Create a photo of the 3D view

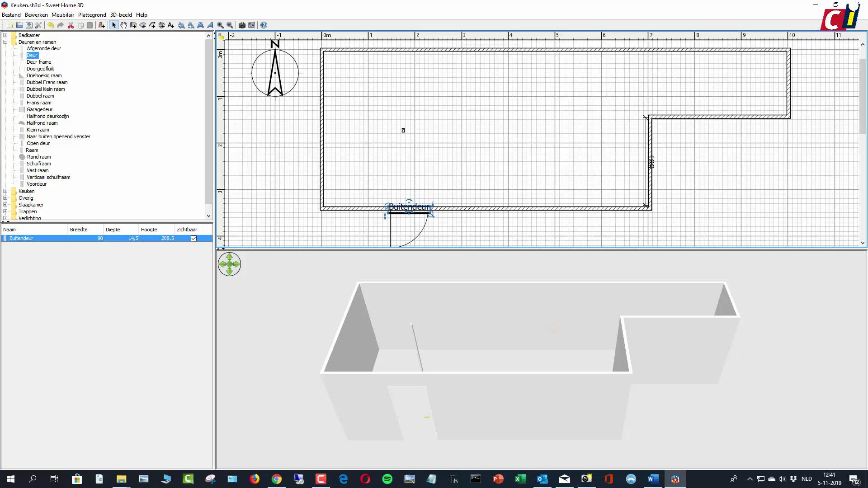click(242, 25)
